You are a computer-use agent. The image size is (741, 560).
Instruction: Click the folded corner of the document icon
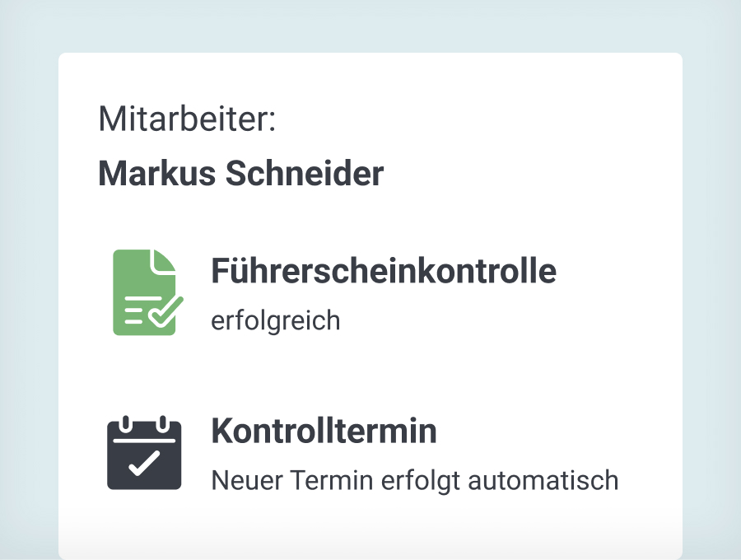pos(165,260)
